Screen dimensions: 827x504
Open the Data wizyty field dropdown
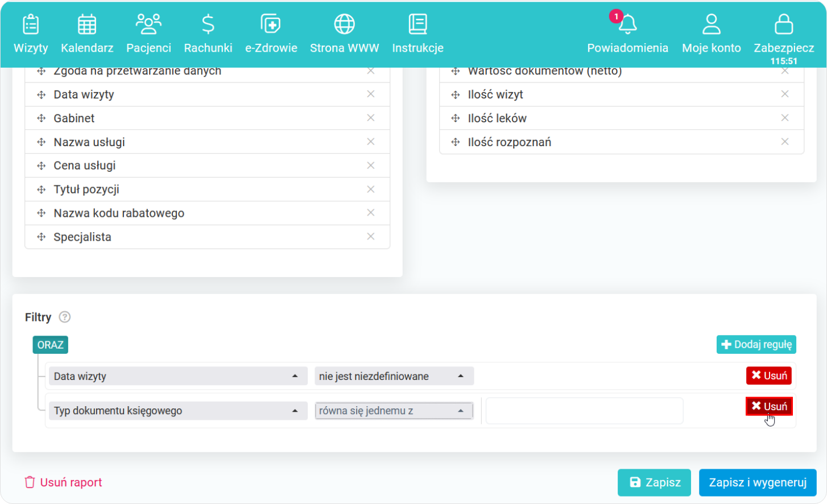coord(178,376)
